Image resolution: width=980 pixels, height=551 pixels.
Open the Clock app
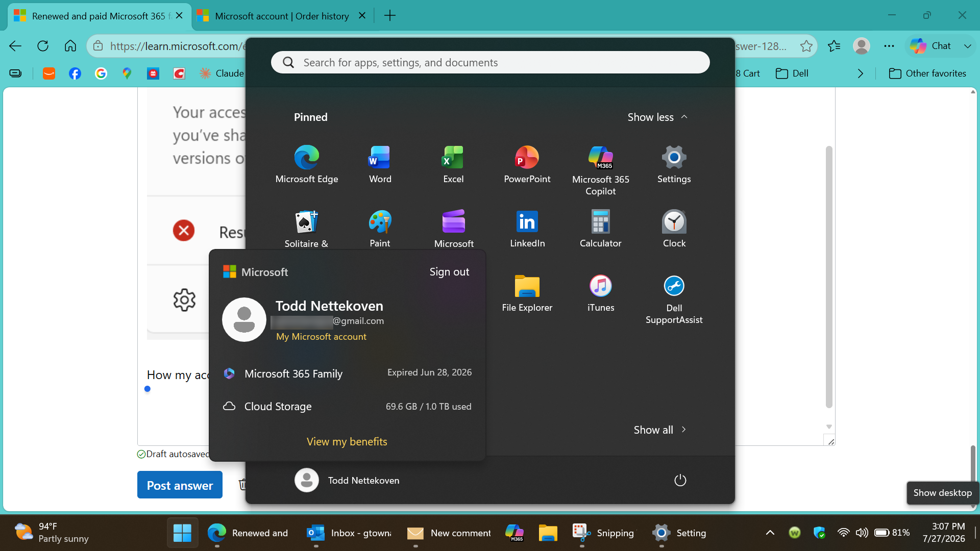[x=674, y=228]
